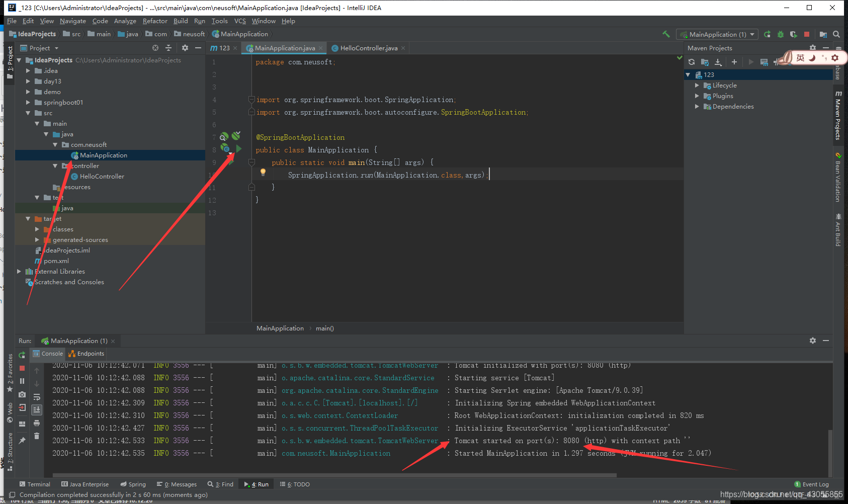Select the 123 pom editor tab
The width and height of the screenshot is (848, 504).
[224, 48]
